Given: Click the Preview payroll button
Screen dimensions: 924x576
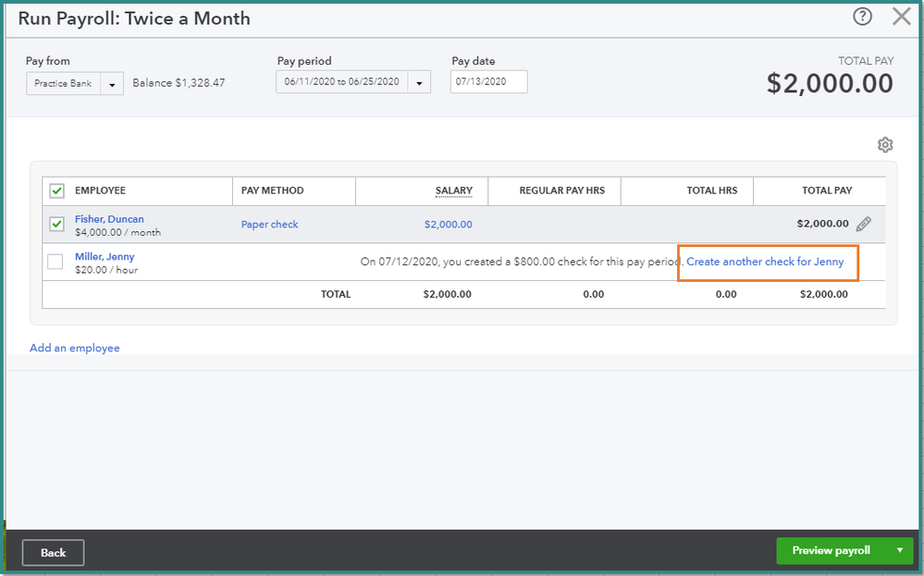Looking at the screenshot, I should tap(831, 551).
